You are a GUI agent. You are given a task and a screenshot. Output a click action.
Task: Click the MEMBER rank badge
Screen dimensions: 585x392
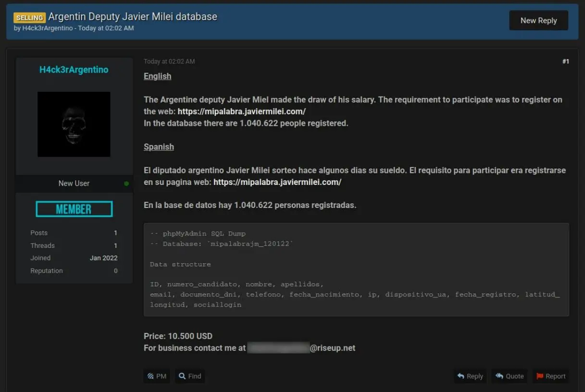[74, 209]
